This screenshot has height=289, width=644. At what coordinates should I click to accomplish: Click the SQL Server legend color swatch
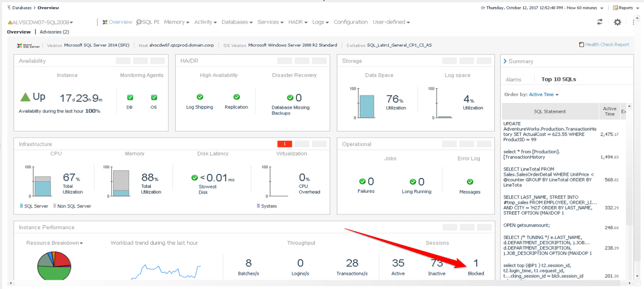click(21, 206)
